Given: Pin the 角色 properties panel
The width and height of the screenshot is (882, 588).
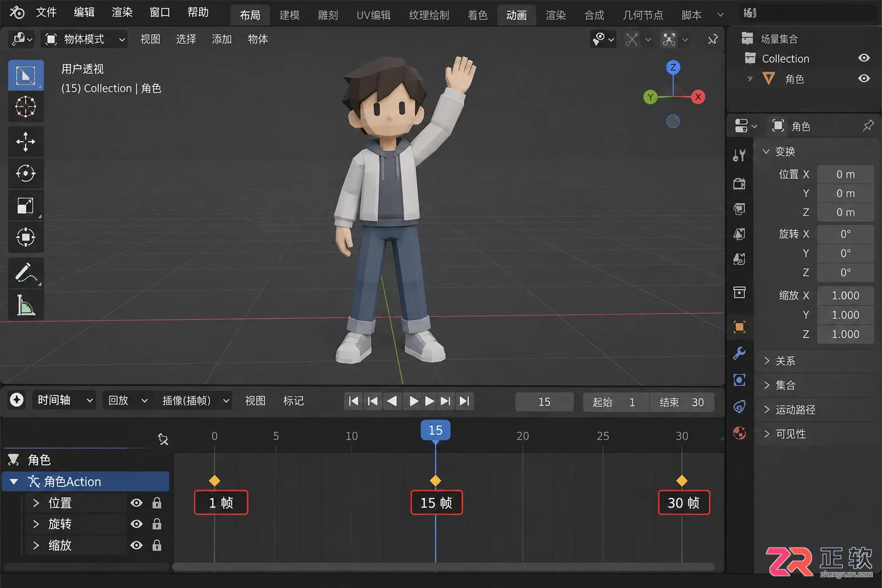Looking at the screenshot, I should pyautogui.click(x=868, y=126).
